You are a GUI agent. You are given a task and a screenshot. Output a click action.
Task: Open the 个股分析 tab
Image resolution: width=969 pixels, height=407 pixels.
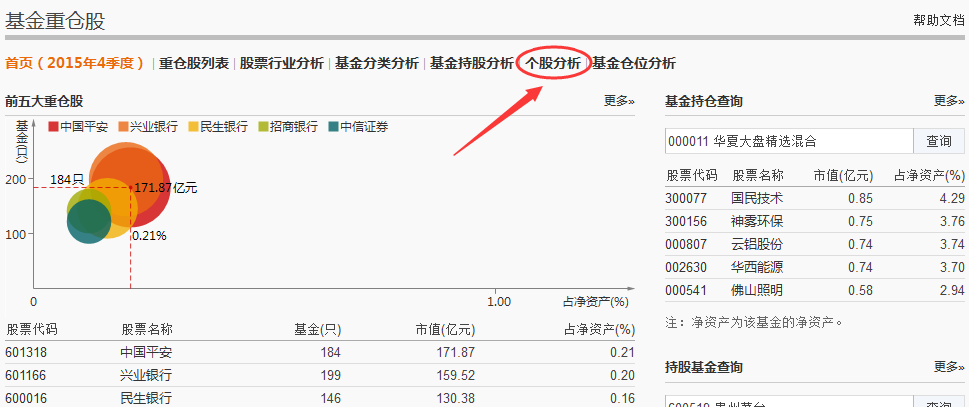tap(553, 63)
